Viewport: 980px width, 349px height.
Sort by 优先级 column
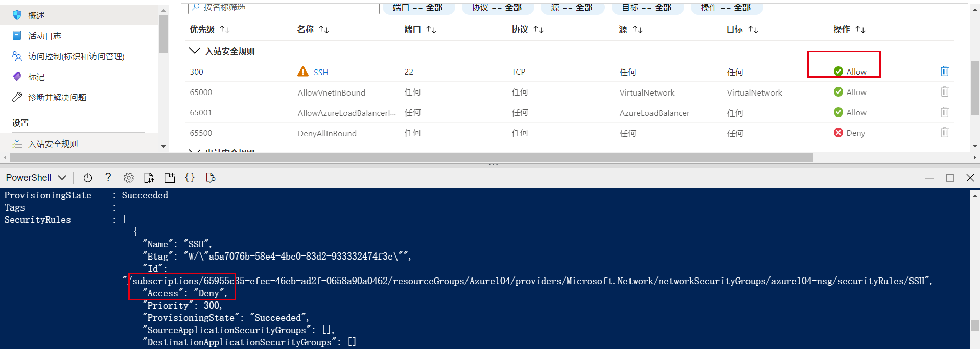209,30
